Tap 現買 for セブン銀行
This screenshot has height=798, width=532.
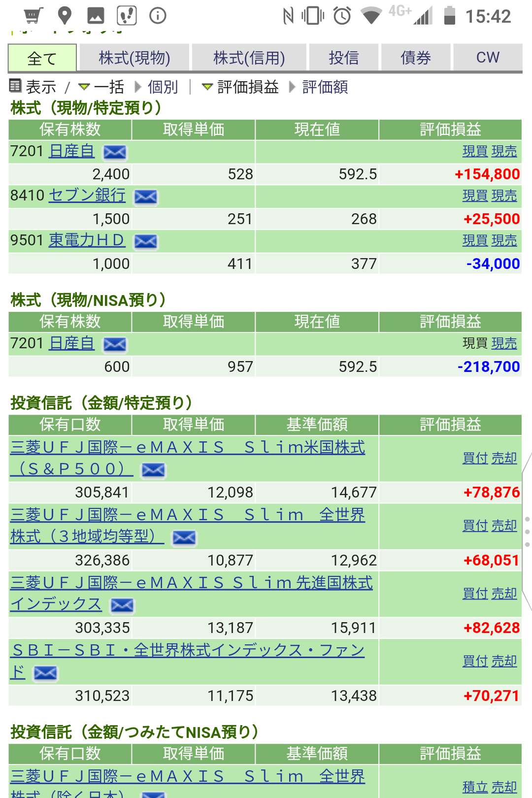pos(475,196)
